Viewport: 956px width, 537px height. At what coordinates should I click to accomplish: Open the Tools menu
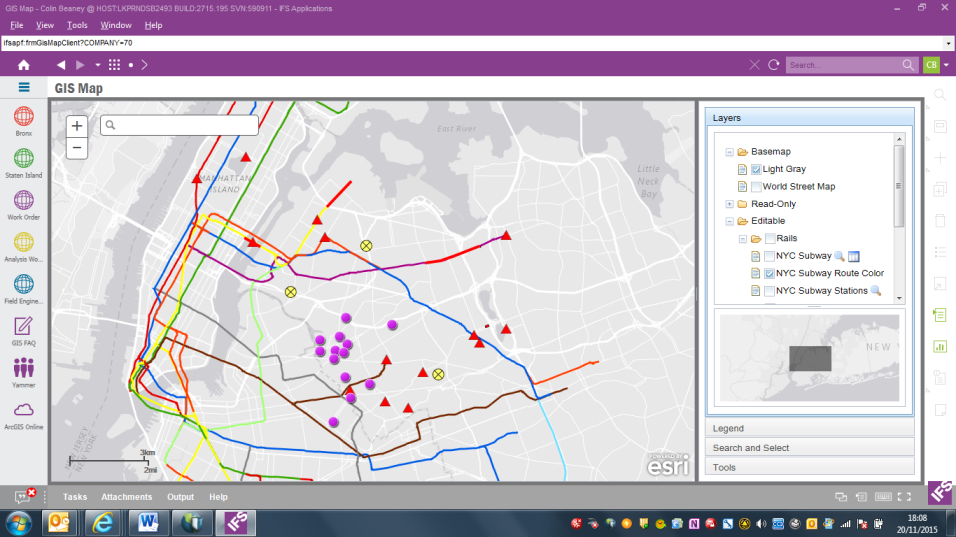click(77, 25)
